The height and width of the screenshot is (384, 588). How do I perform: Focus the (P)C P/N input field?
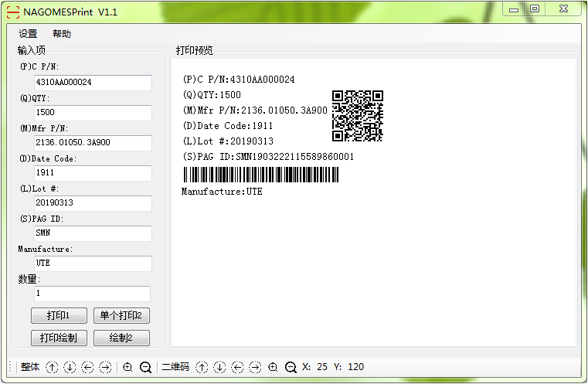point(93,82)
